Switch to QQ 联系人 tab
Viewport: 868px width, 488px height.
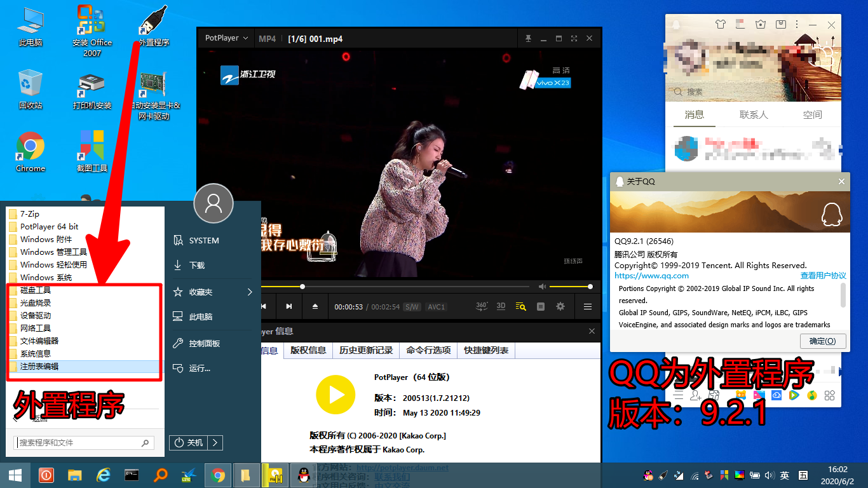click(754, 115)
